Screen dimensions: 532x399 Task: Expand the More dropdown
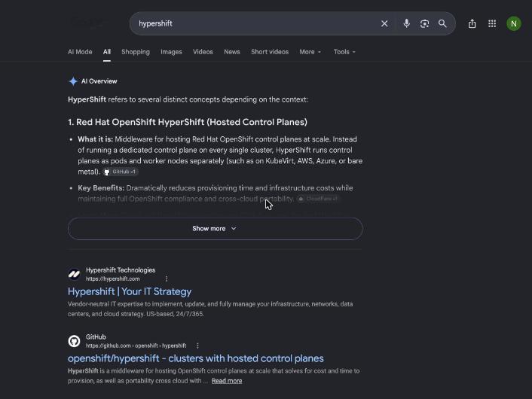point(310,52)
